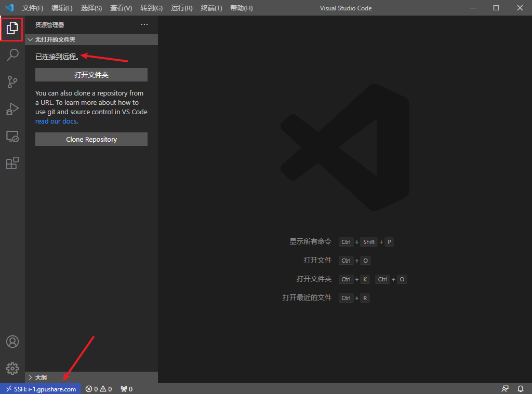This screenshot has width=532, height=394.
Task: Minimize the Visual Studio Code window
Action: [472, 8]
